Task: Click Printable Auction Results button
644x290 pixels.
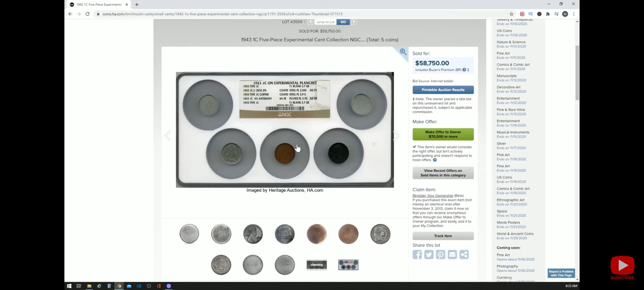Action: point(443,90)
